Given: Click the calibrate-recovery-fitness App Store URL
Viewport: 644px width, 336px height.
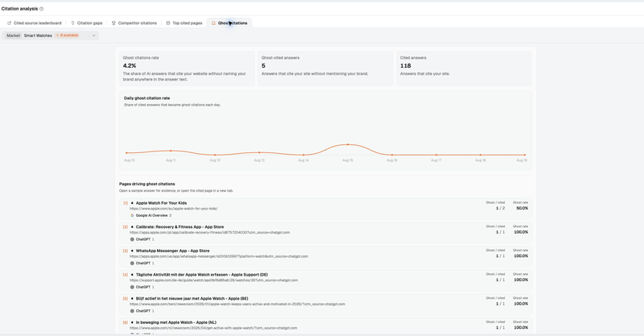Looking at the screenshot, I should tap(210, 232).
